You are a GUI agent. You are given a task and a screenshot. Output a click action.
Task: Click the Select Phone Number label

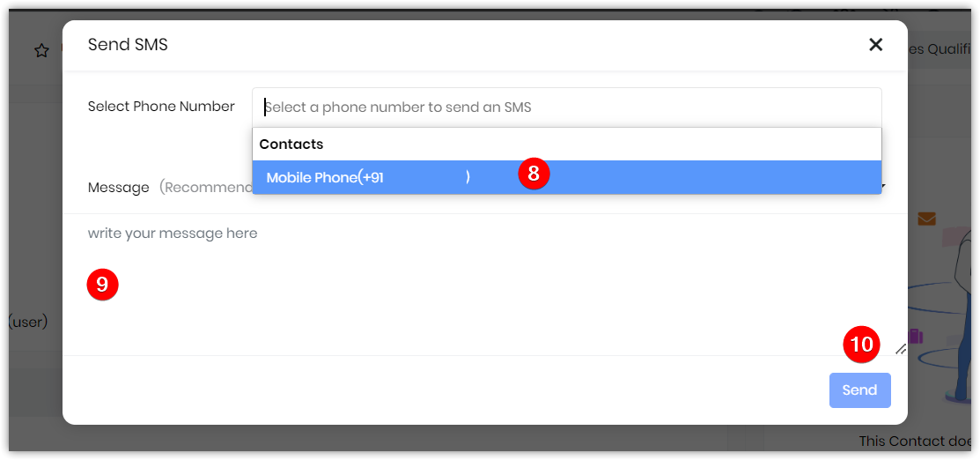pos(161,107)
